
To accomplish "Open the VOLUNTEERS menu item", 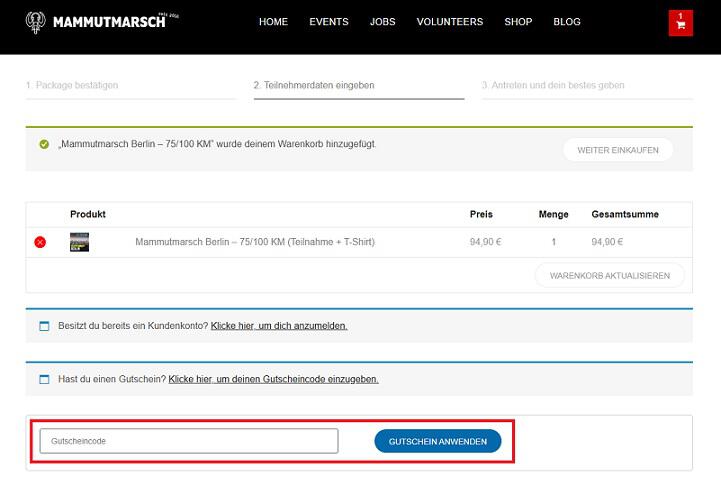I will coord(450,22).
